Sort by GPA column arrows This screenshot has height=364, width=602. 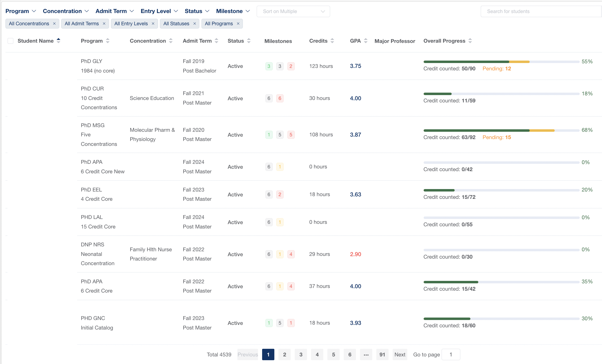pos(366,41)
